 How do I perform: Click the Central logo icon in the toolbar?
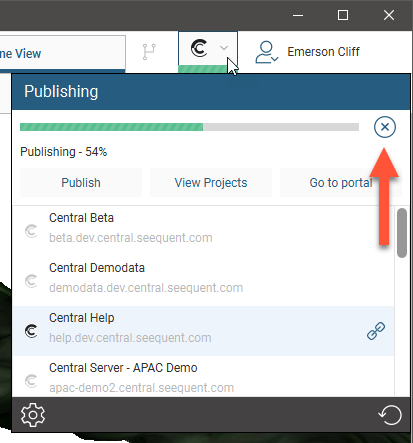(199, 48)
